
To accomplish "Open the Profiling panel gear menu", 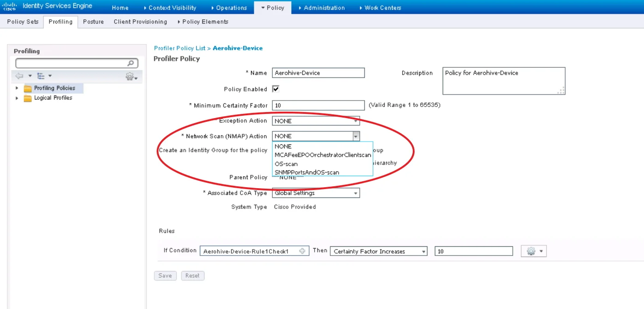I will coord(132,77).
